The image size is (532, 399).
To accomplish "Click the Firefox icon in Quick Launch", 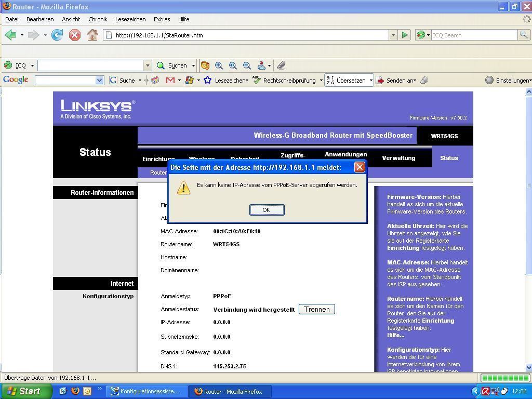I will 75,391.
